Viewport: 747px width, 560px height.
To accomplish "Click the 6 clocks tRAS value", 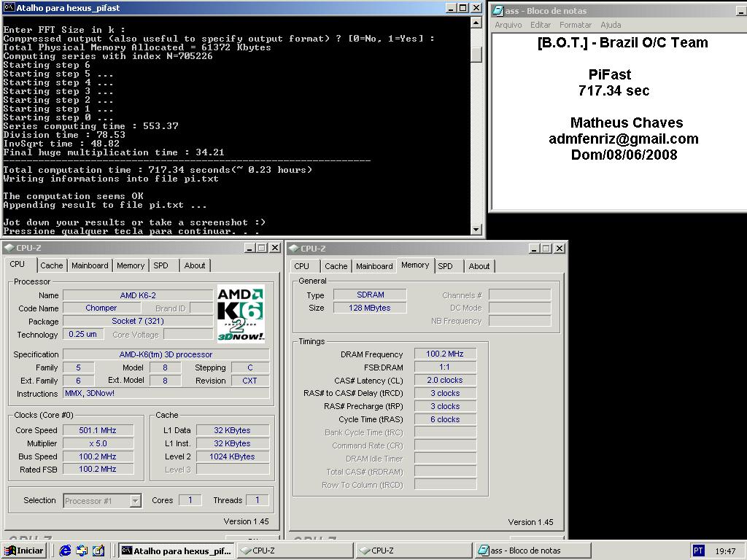I will pos(445,419).
